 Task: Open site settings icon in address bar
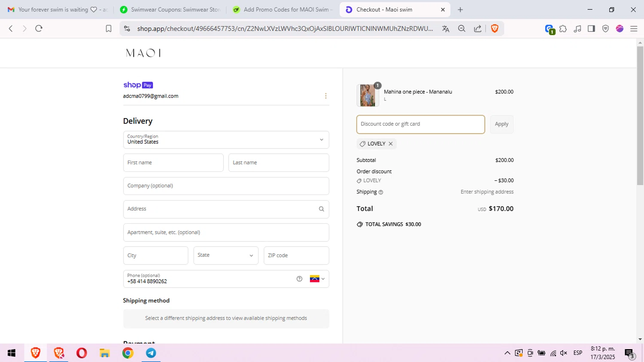(x=127, y=28)
